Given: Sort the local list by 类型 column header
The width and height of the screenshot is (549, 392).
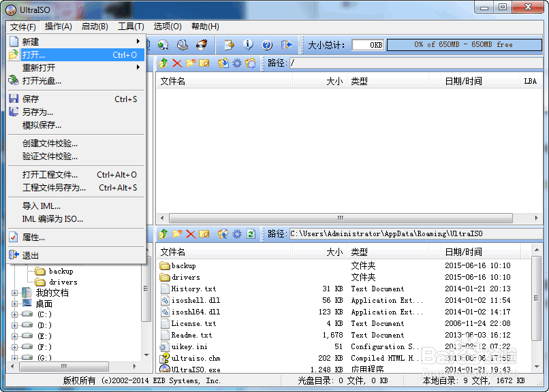Looking at the screenshot, I should [388, 252].
